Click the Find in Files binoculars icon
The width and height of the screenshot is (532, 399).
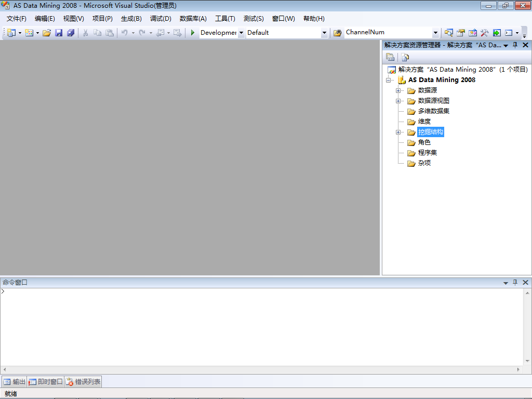(337, 33)
